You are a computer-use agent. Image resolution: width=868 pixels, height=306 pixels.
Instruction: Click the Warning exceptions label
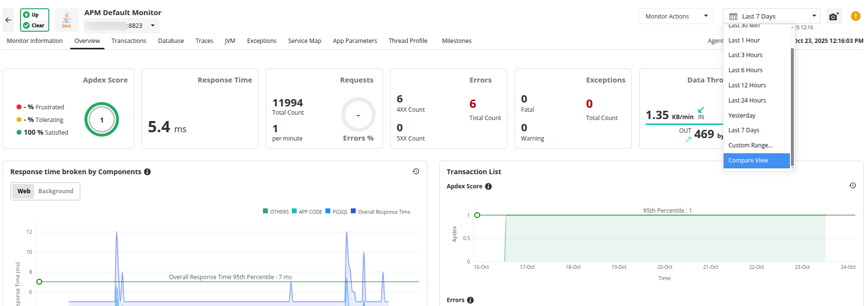[x=532, y=139]
